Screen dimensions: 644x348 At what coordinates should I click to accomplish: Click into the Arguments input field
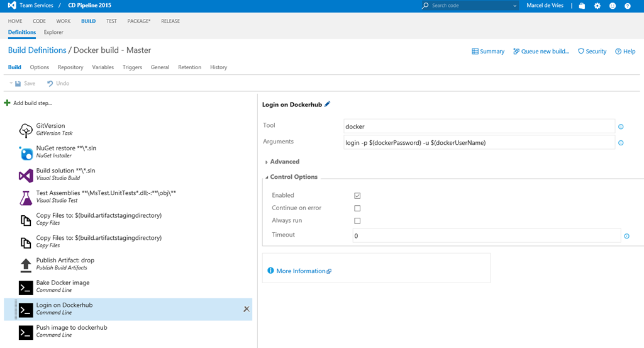click(479, 143)
